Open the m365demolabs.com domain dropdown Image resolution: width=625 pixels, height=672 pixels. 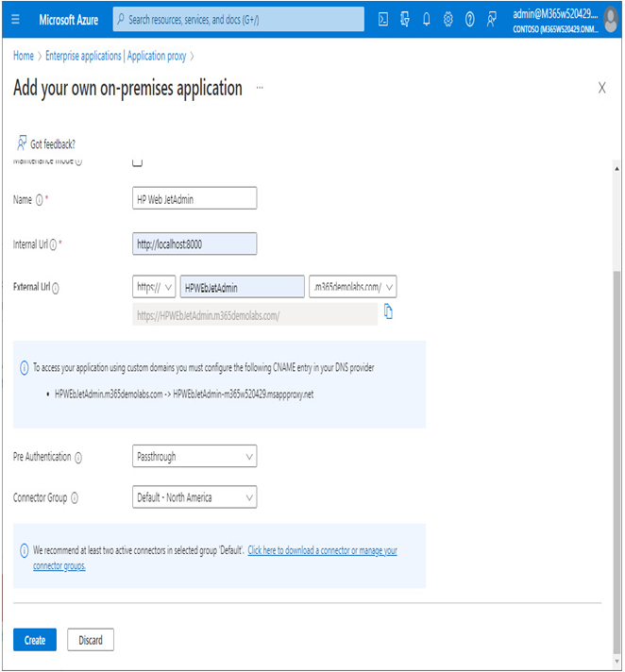[353, 287]
